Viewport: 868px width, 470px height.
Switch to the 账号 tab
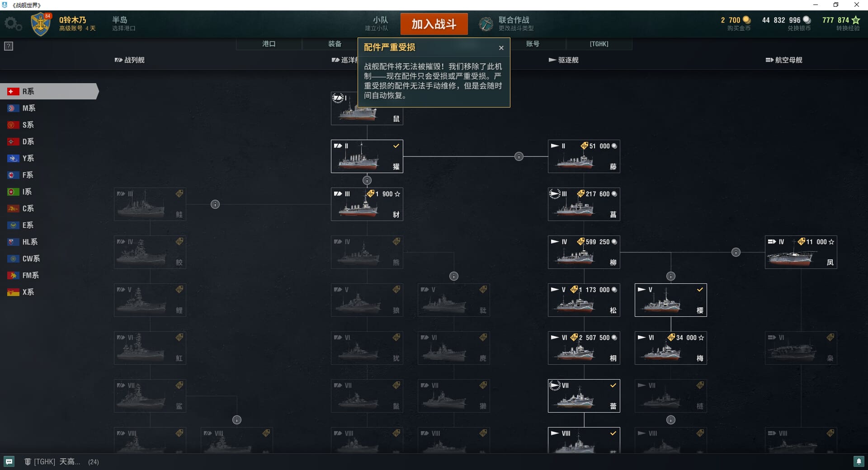pos(533,44)
